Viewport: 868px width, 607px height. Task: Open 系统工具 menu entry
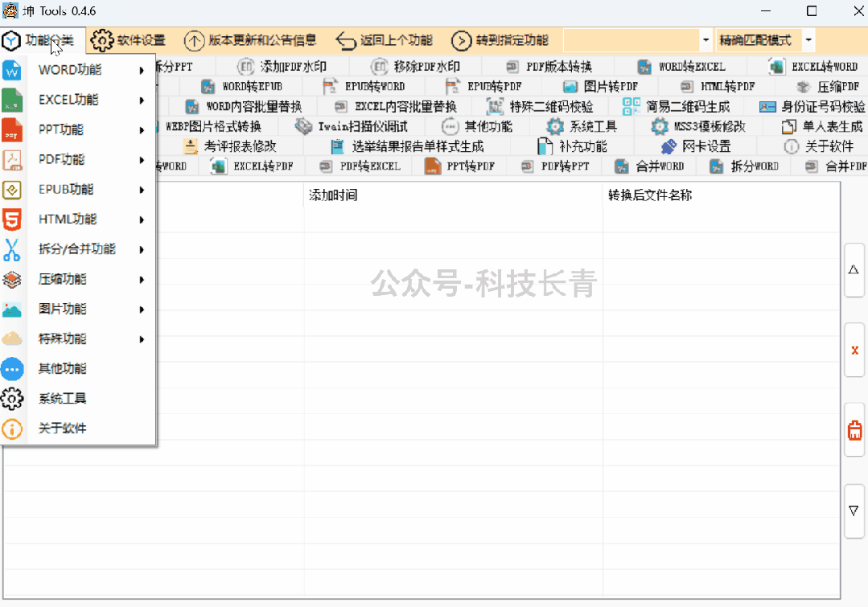(x=63, y=399)
